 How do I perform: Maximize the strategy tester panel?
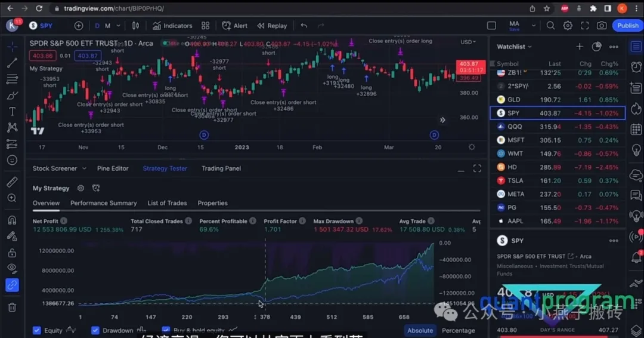pyautogui.click(x=477, y=168)
